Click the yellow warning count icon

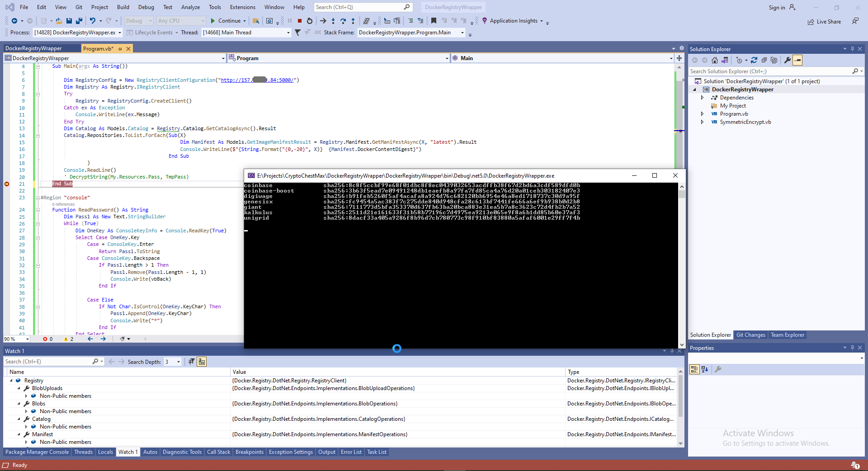click(x=66, y=339)
